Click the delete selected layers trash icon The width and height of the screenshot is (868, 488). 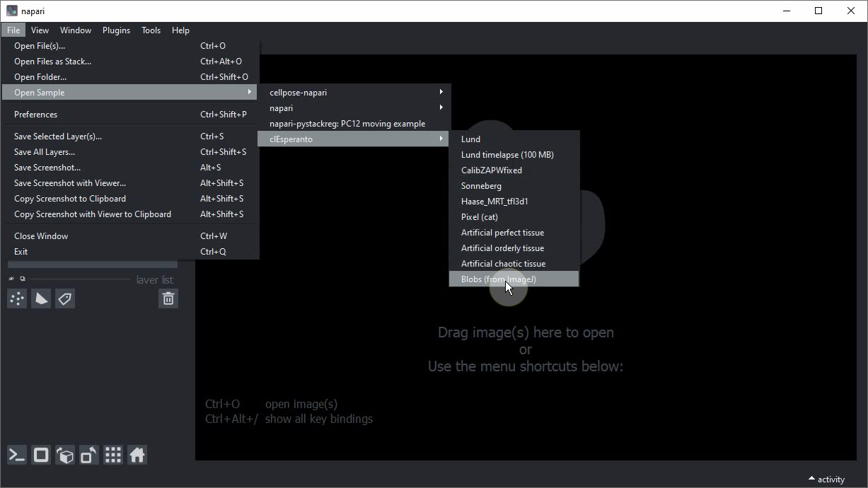168,299
